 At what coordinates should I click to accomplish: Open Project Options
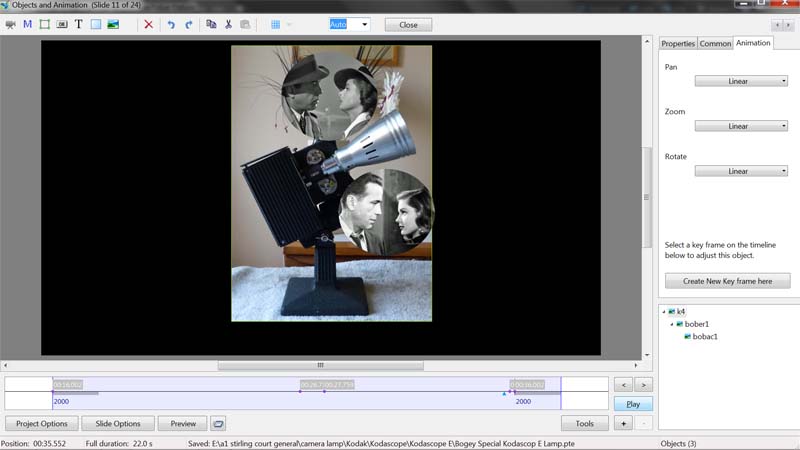42,423
